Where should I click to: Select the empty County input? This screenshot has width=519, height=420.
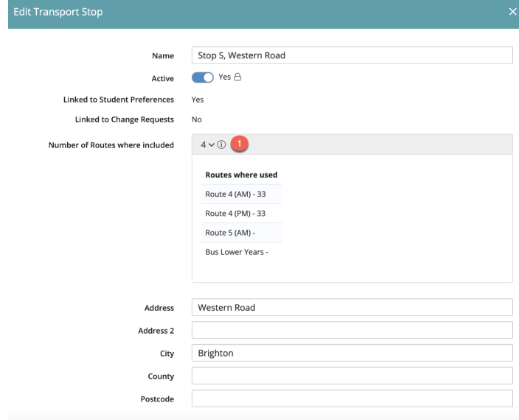[352, 376]
